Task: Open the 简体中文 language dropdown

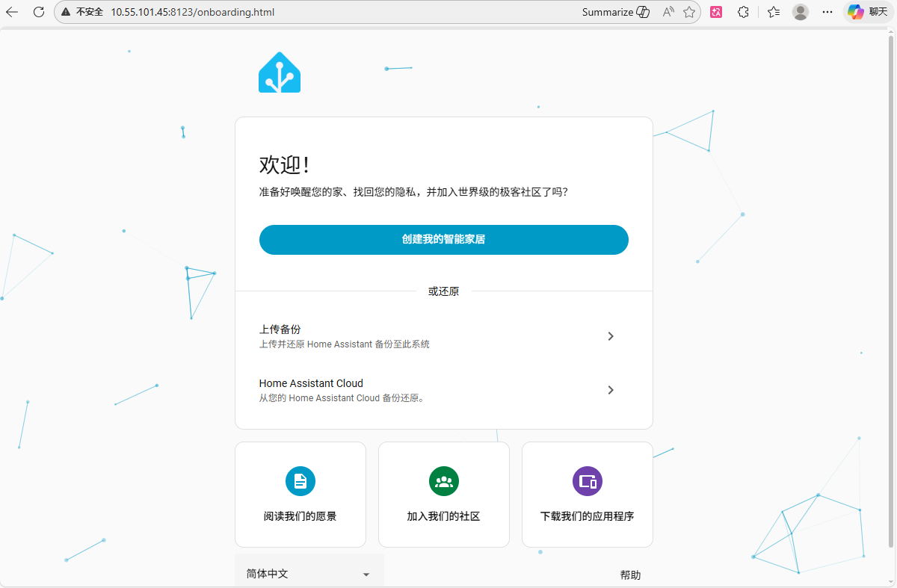Action: [309, 574]
